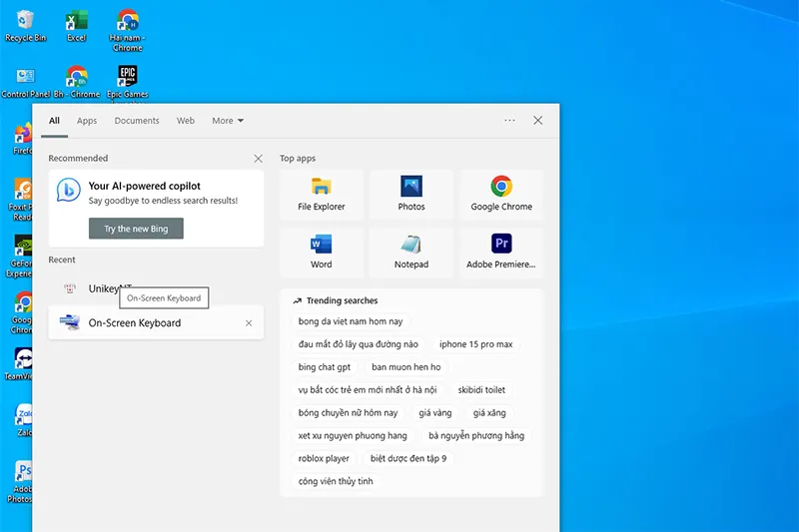Screen dimensions: 799x532
Task: Search trending 'roblox player'
Action: pyautogui.click(x=324, y=459)
